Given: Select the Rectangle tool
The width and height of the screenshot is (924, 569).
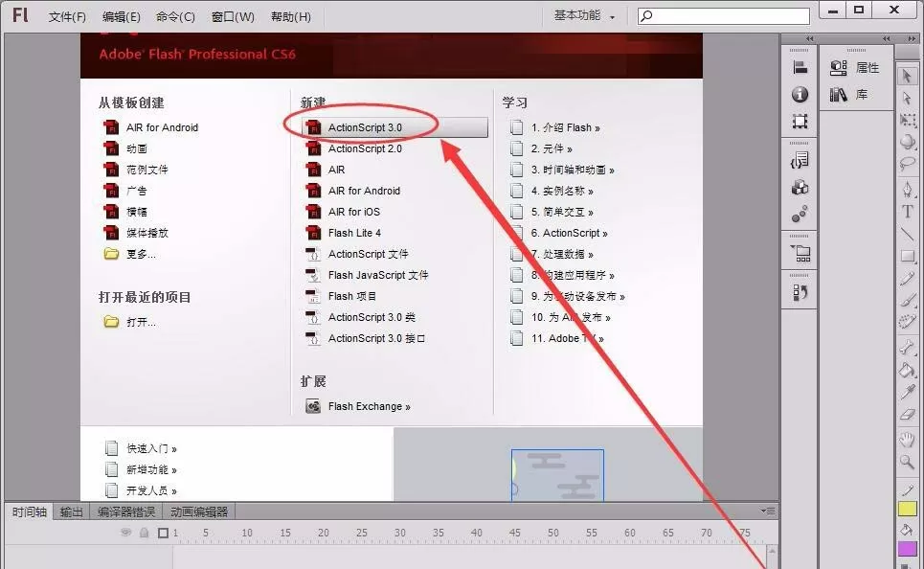Looking at the screenshot, I should tap(908, 257).
